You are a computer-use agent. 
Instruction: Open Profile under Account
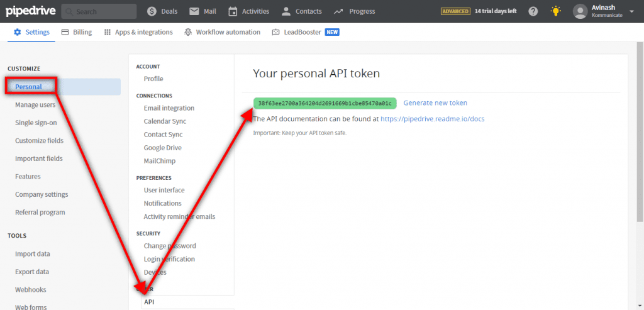click(x=153, y=79)
